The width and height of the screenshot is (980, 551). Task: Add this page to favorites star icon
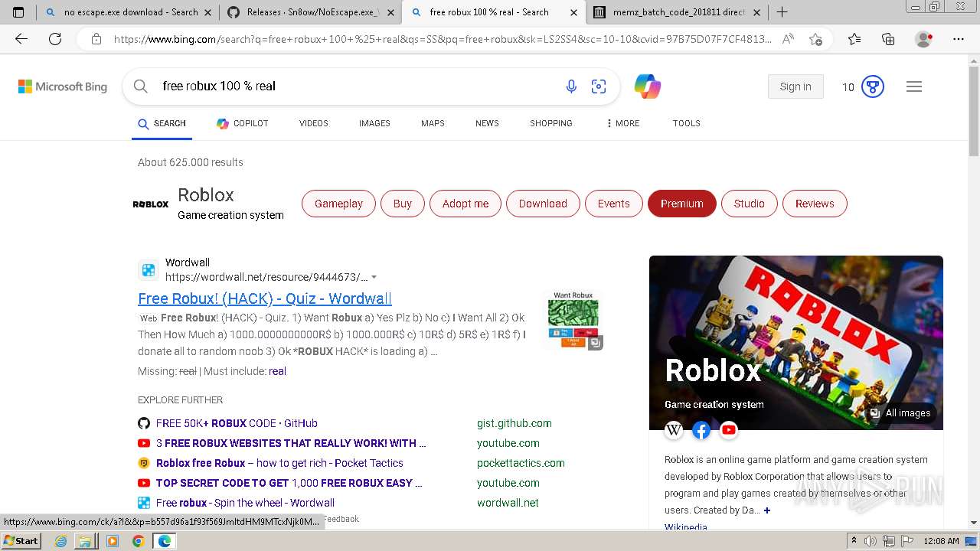[x=815, y=39]
